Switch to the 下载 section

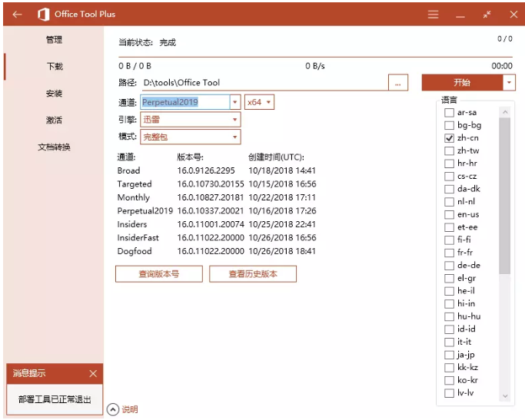point(55,67)
